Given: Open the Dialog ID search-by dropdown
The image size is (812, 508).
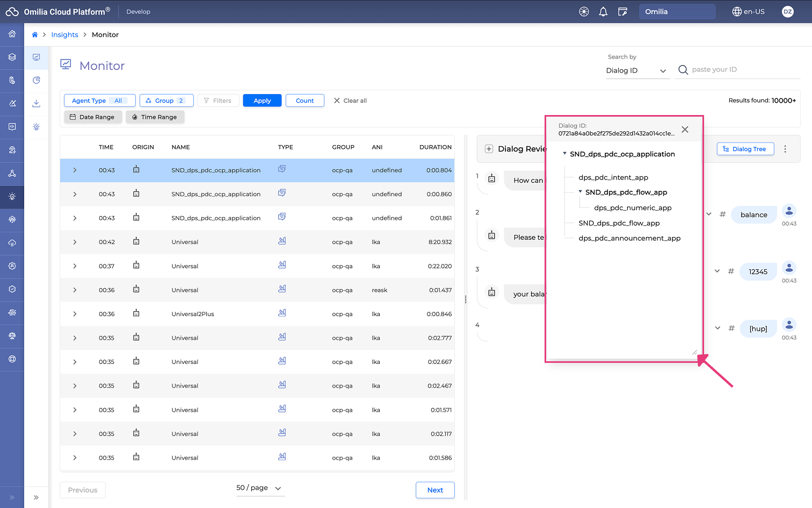Looking at the screenshot, I should (636, 70).
